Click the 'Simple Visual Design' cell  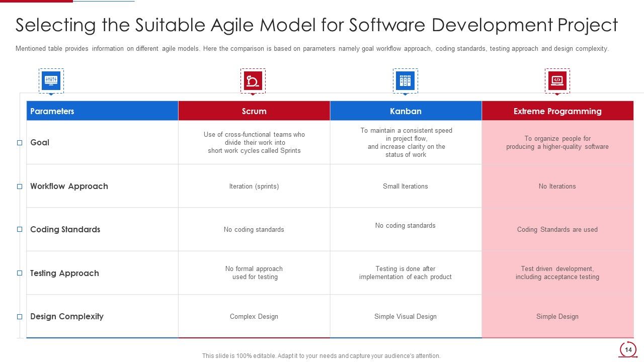[x=406, y=317]
